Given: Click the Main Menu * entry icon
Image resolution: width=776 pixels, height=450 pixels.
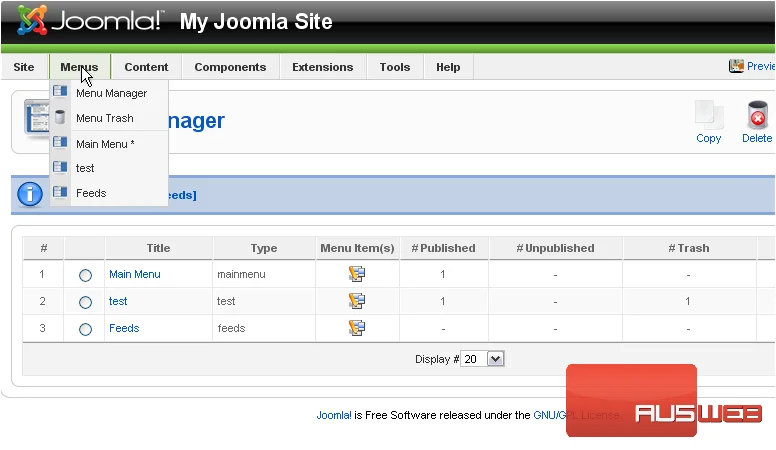Looking at the screenshot, I should tap(60, 143).
